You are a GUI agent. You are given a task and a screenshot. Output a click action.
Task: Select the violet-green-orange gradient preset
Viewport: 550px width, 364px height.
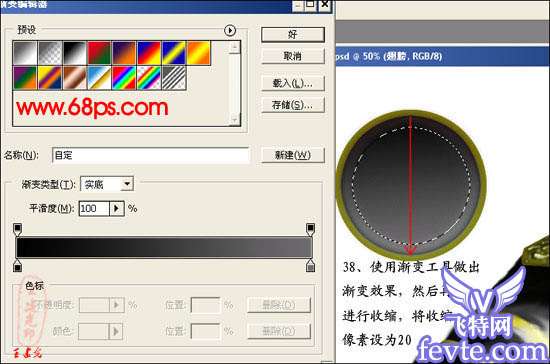tap(25, 78)
